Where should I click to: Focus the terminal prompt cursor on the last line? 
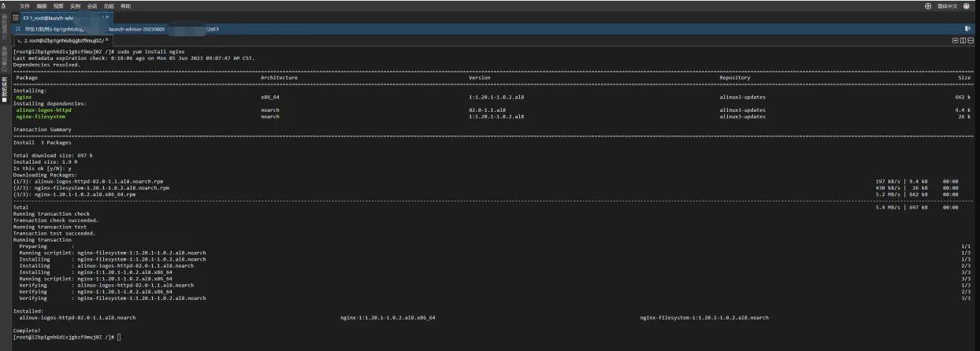click(x=119, y=337)
